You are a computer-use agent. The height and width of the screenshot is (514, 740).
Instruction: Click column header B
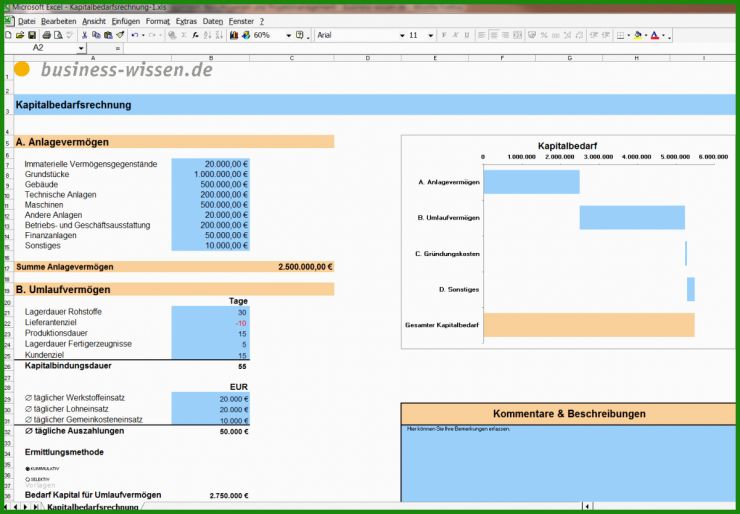tap(210, 58)
